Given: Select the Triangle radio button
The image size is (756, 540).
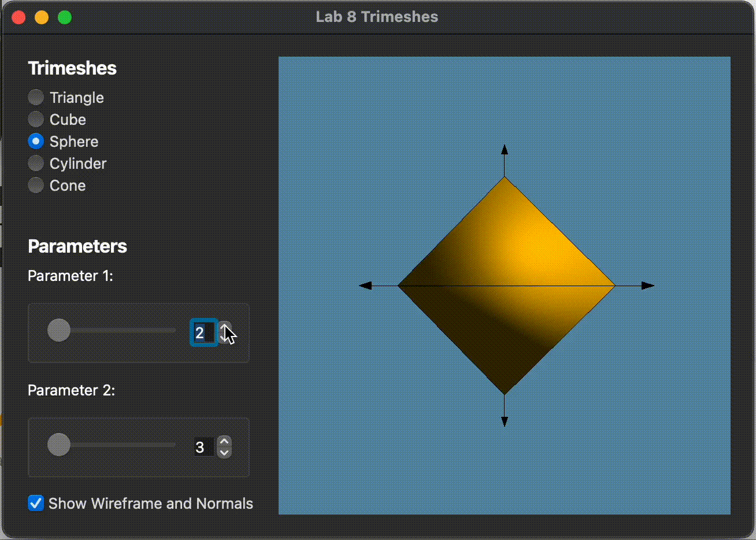Looking at the screenshot, I should (36, 97).
